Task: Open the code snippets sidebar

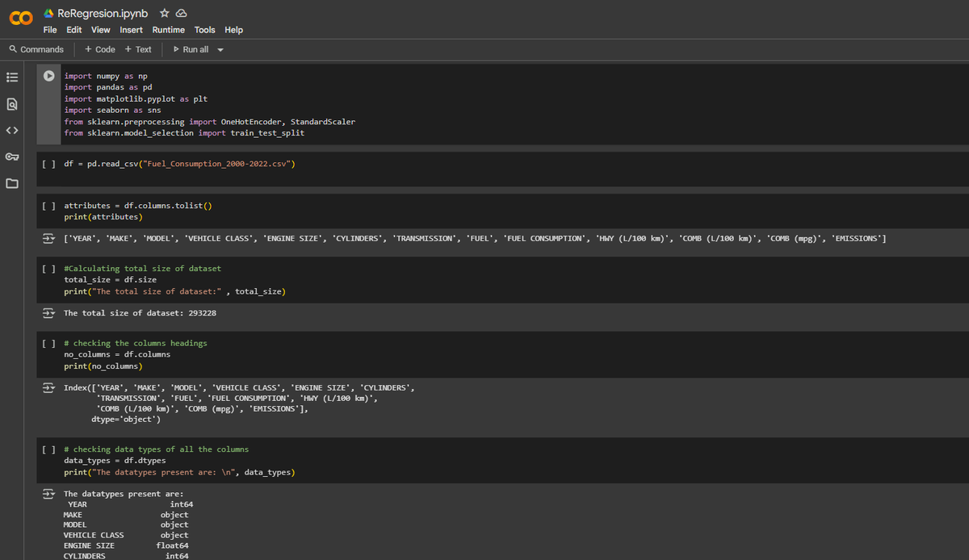Action: [x=11, y=130]
